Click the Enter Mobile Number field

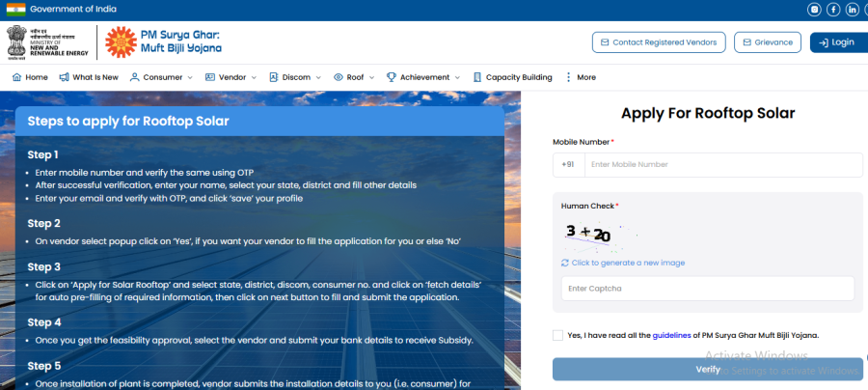723,164
